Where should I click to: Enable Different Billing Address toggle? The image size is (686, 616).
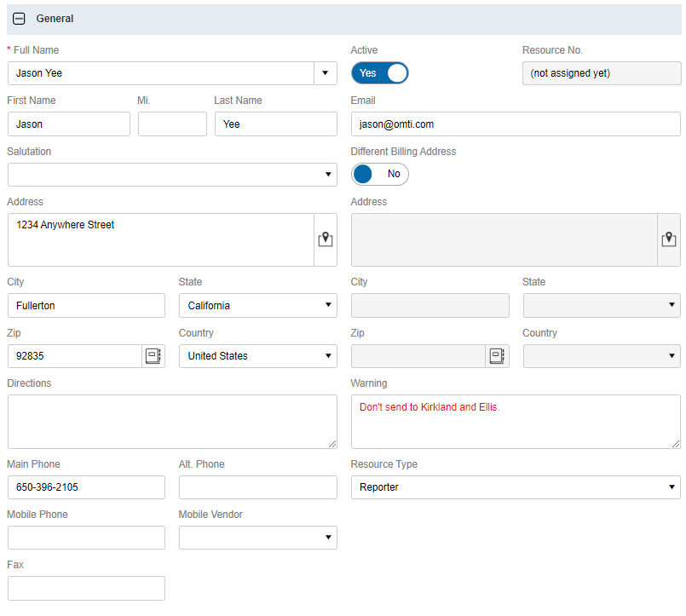point(379,174)
